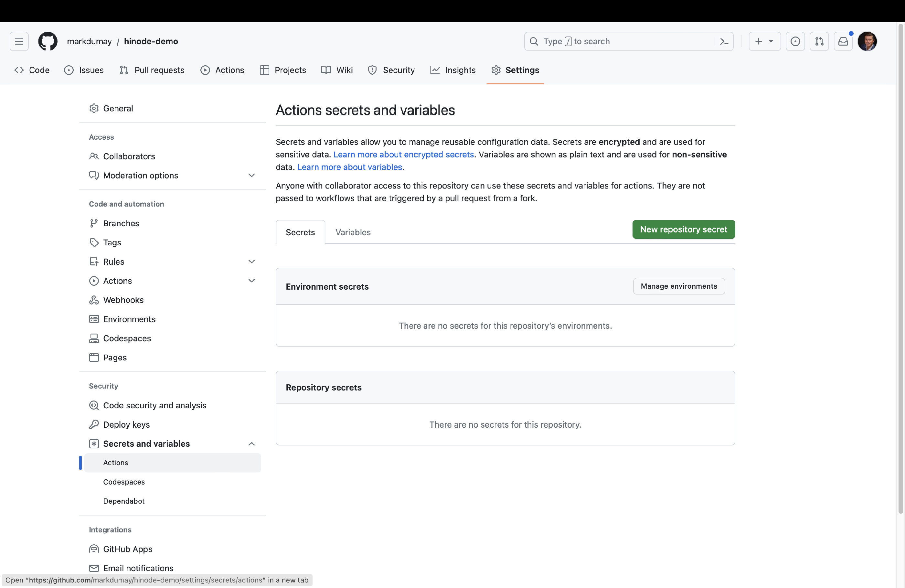Open pull requests icon in header

pos(819,41)
